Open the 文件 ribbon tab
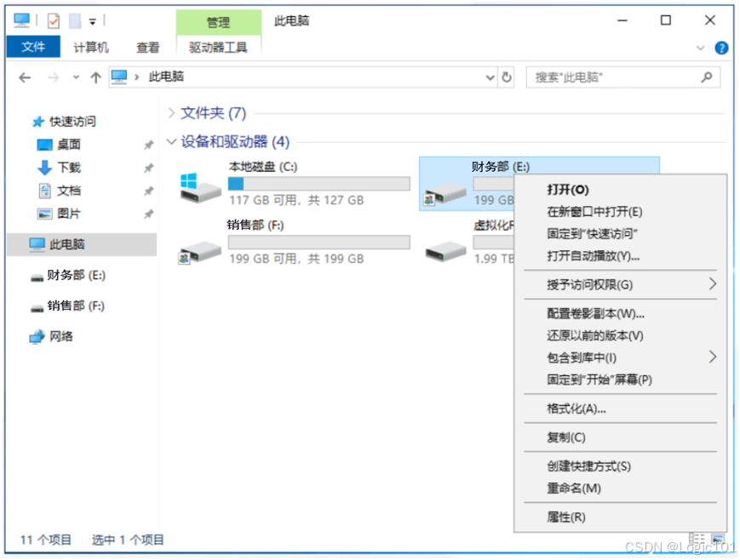The image size is (740, 560). click(33, 47)
